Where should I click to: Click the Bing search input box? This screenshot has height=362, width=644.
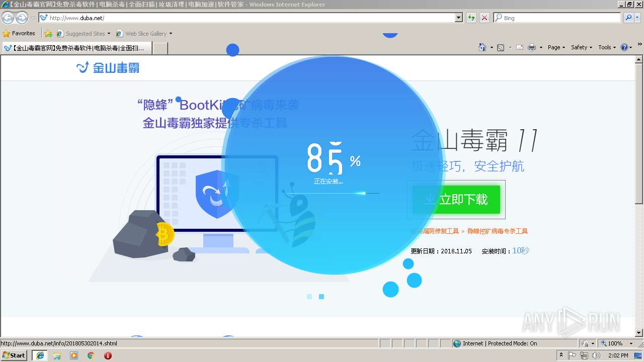coord(557,18)
